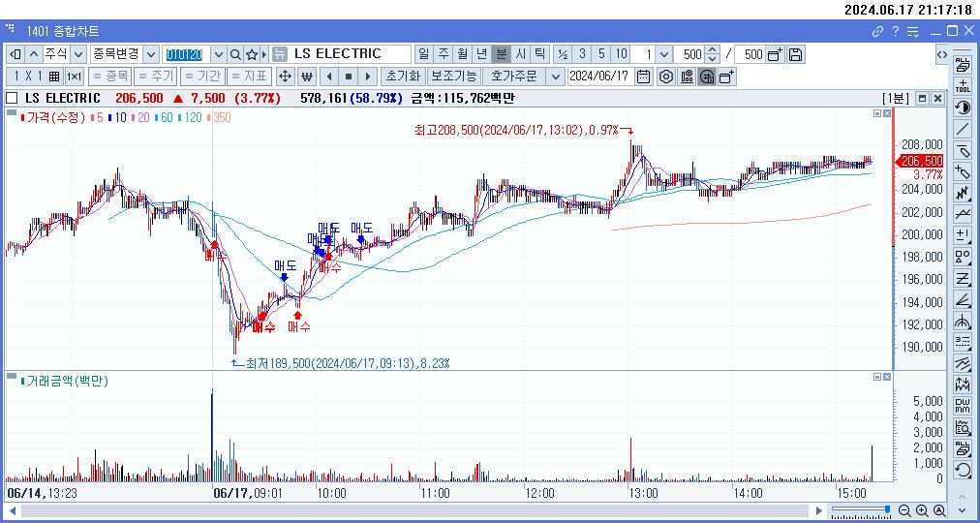Open help question mark icon
Image resolution: width=980 pixels, height=523 pixels.
(x=895, y=31)
